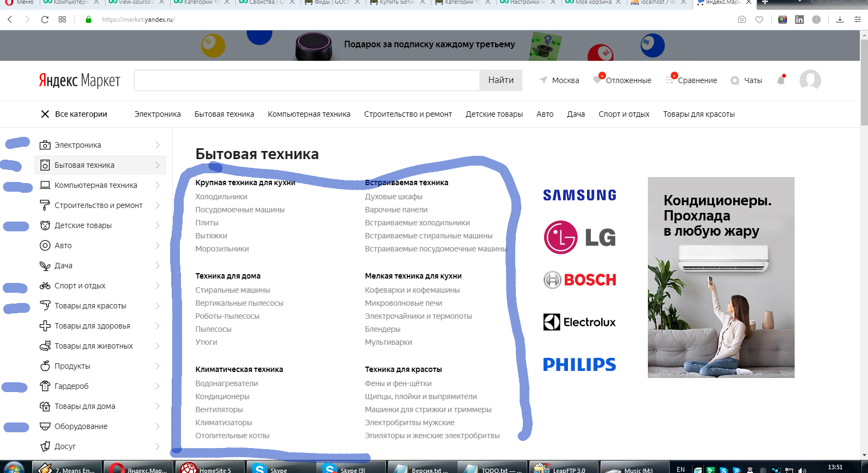Click the Яндекс Маркет logo
The width and height of the screenshot is (868, 473).
point(79,80)
